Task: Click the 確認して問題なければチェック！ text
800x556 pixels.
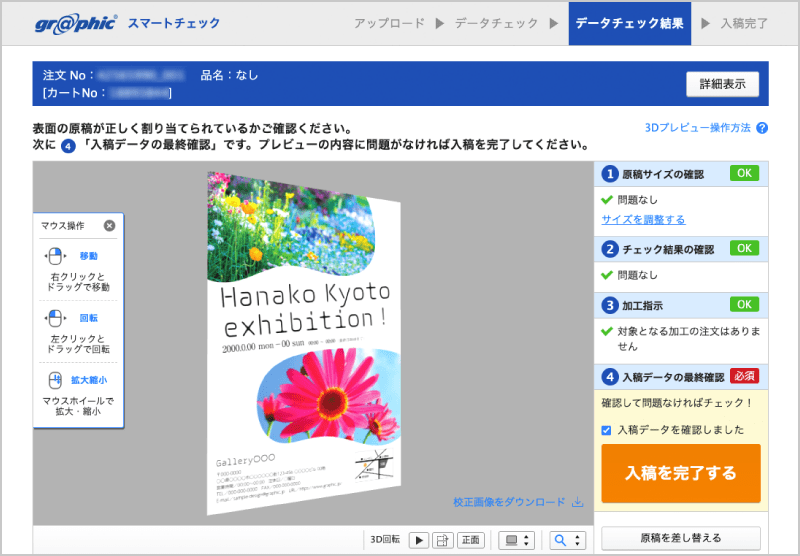Action: point(678,403)
